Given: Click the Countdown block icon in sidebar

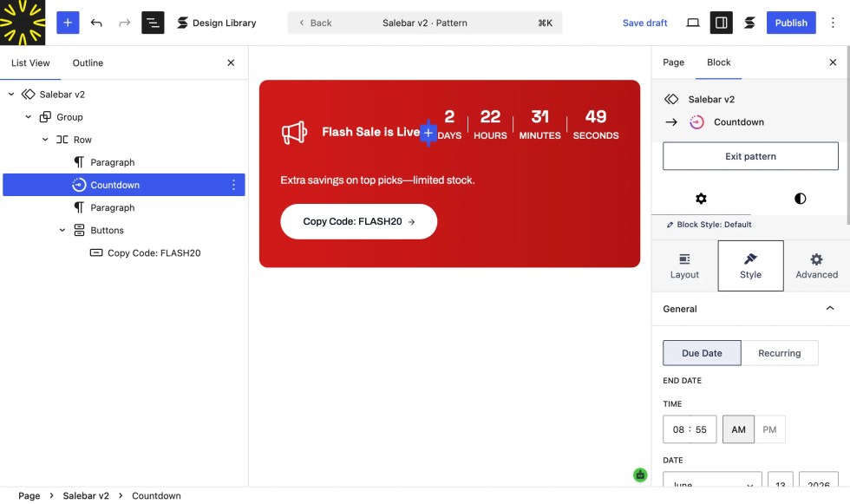Looking at the screenshot, I should 696,122.
